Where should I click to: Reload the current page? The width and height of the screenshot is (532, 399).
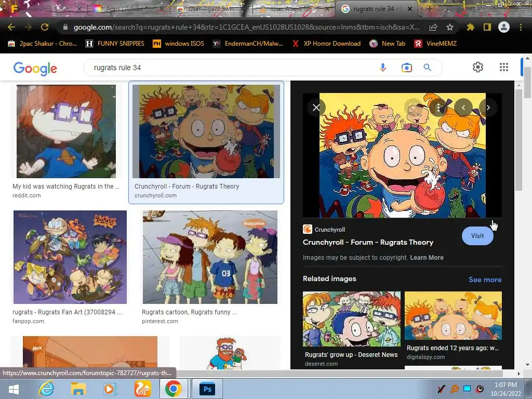(x=45, y=27)
